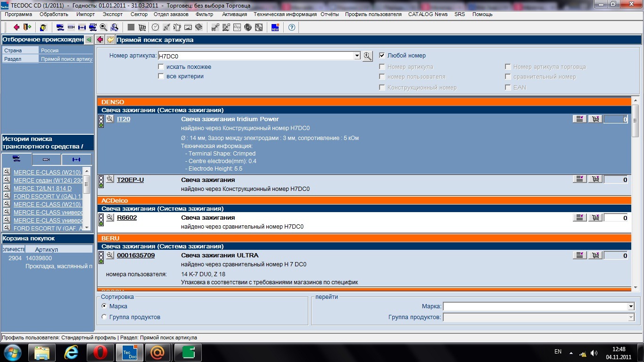Open the Марка jump-to dropdown
Image resolution: width=644 pixels, height=362 pixels.
point(631,306)
